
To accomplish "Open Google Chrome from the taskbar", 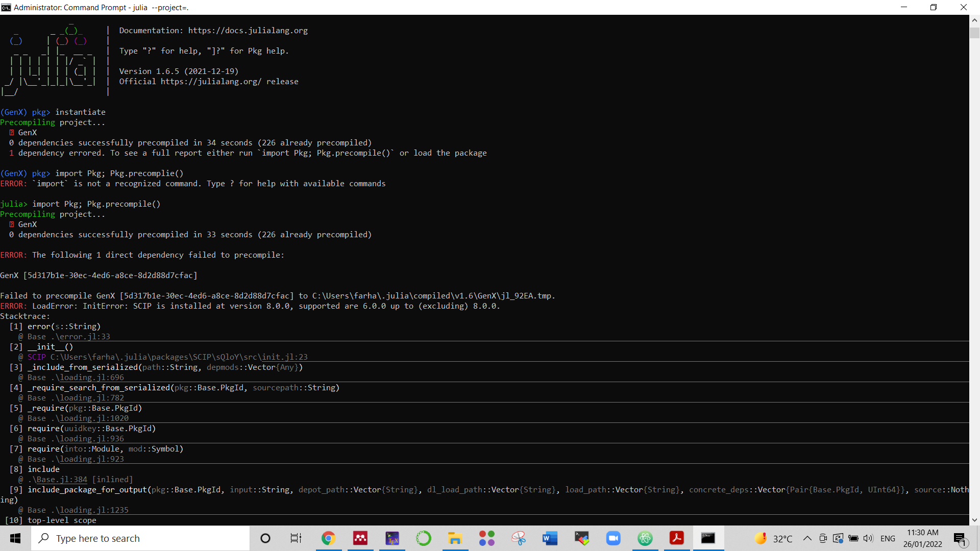I will point(329,538).
